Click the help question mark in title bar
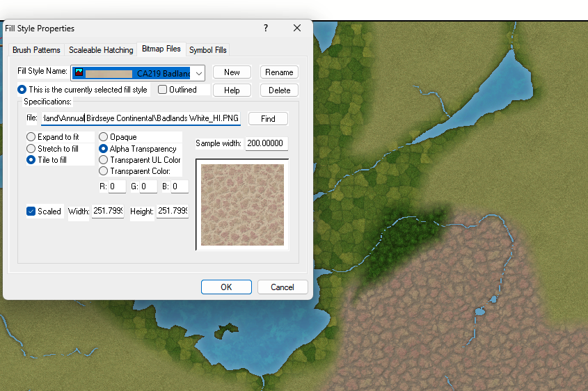This screenshot has height=391, width=588. point(266,28)
